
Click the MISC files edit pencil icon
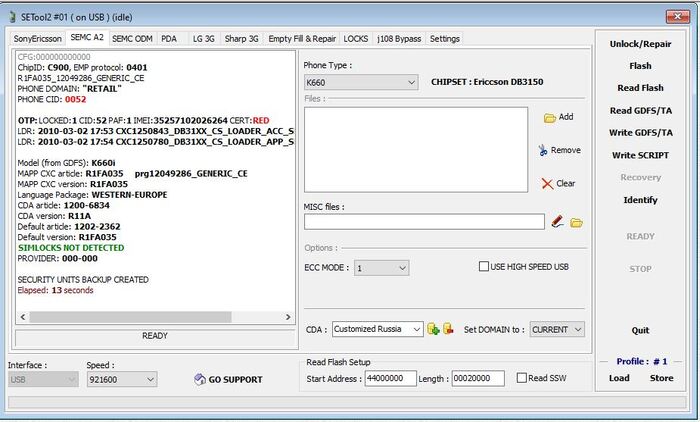(557, 221)
